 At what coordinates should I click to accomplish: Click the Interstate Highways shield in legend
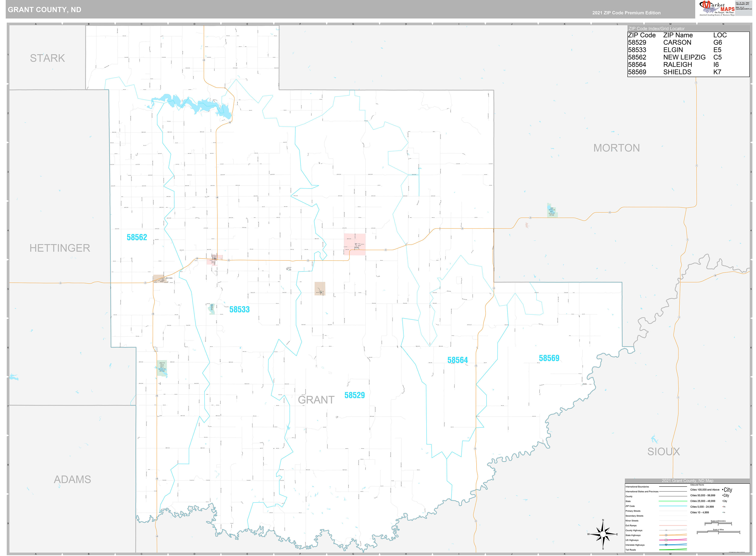tap(666, 544)
